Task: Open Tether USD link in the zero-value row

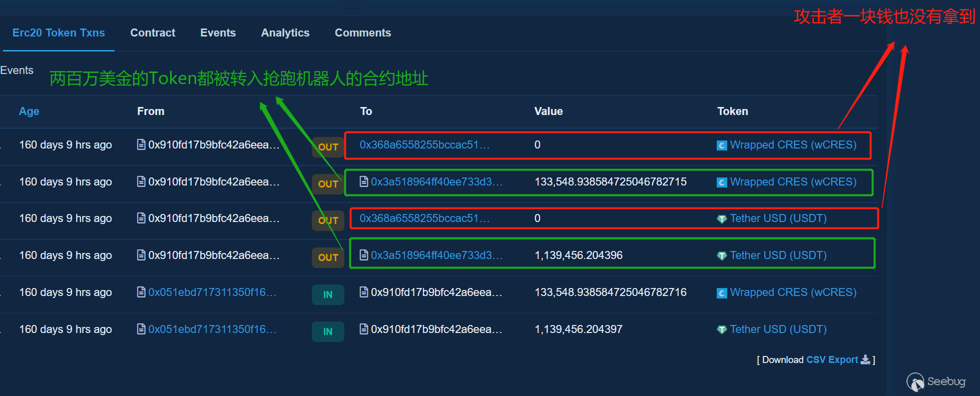Action: [778, 218]
